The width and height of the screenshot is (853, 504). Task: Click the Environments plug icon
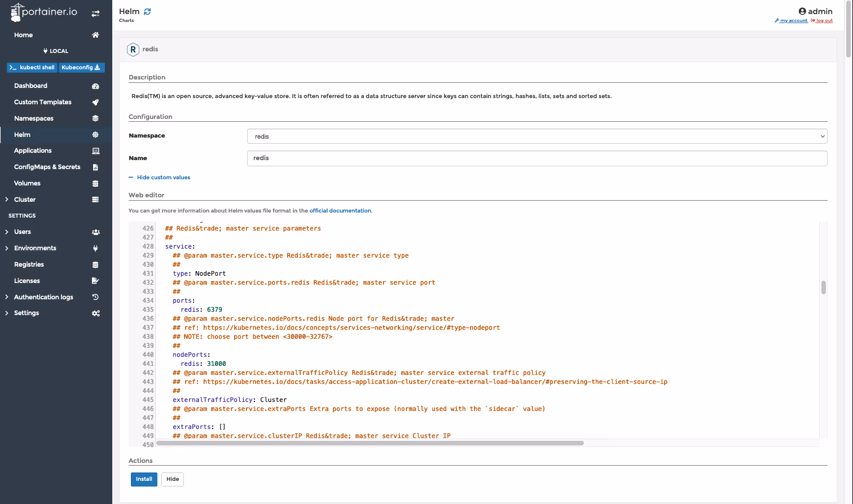coord(95,248)
